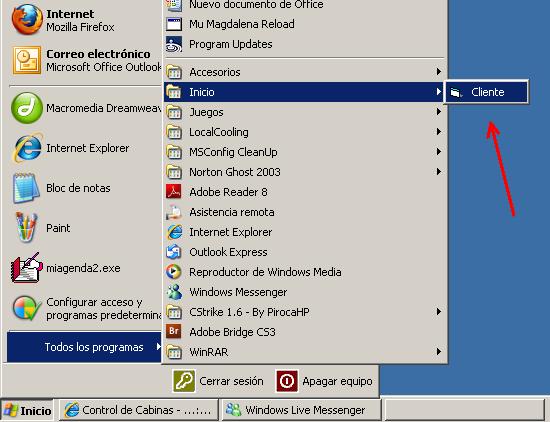Image resolution: width=550 pixels, height=422 pixels.
Task: Expand the Accesorios submenu arrow
Action: pos(438,72)
